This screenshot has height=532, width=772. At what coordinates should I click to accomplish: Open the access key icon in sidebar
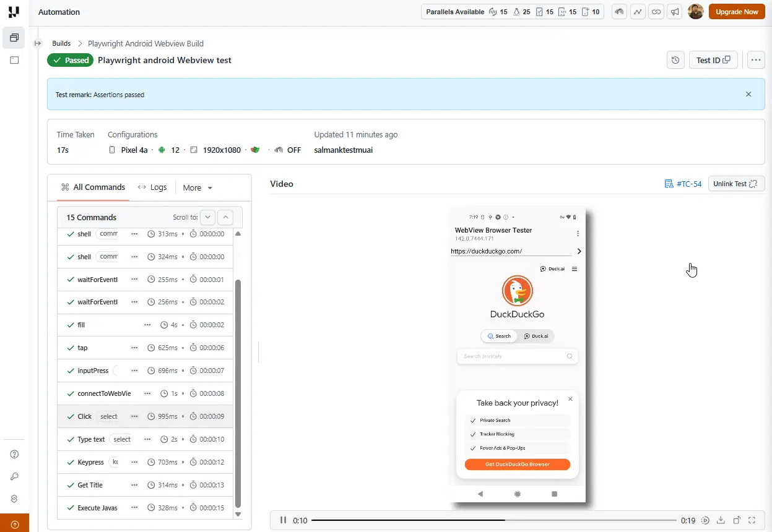(x=14, y=476)
